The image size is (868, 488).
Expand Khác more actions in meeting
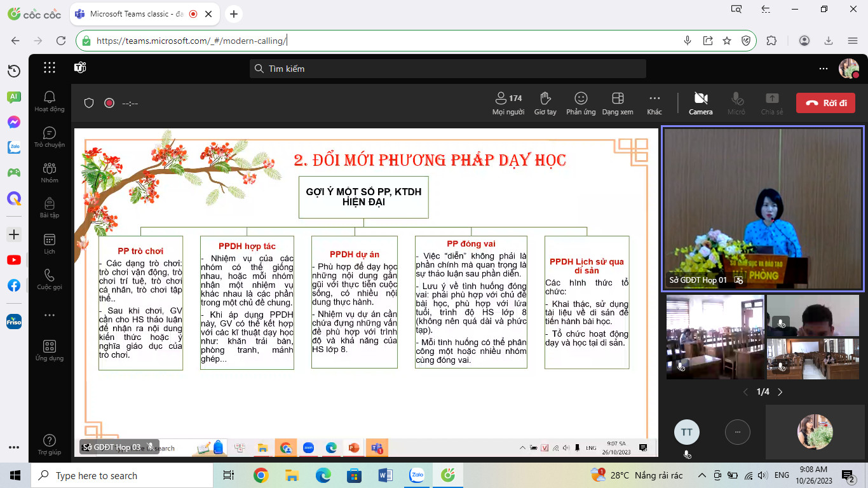(x=654, y=102)
